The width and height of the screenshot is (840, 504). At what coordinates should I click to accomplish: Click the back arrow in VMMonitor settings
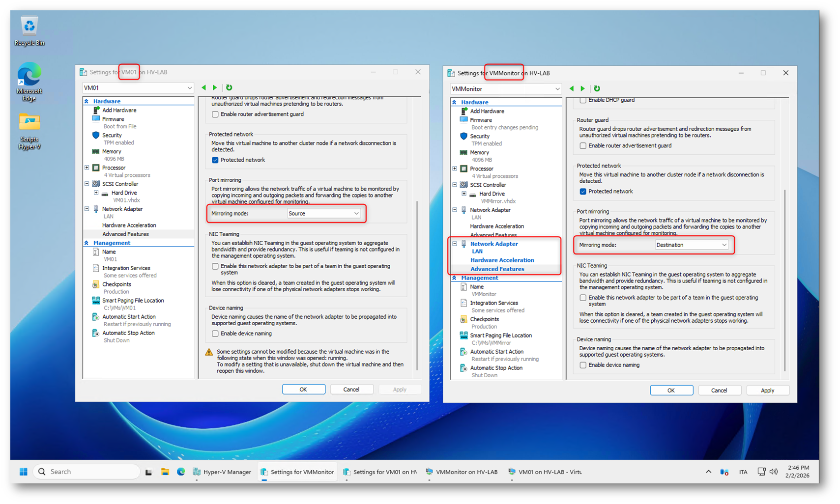tap(572, 88)
